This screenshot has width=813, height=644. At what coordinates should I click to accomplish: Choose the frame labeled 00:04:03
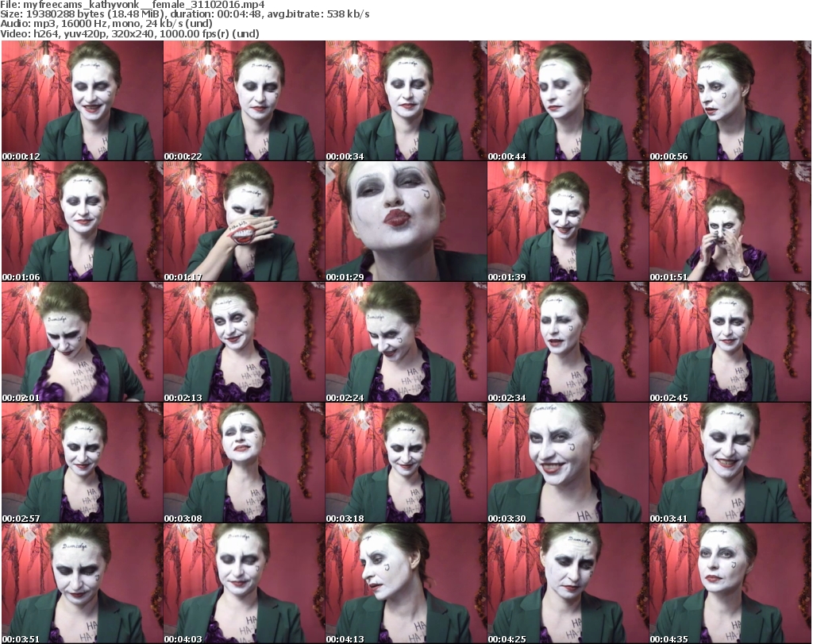coord(245,584)
